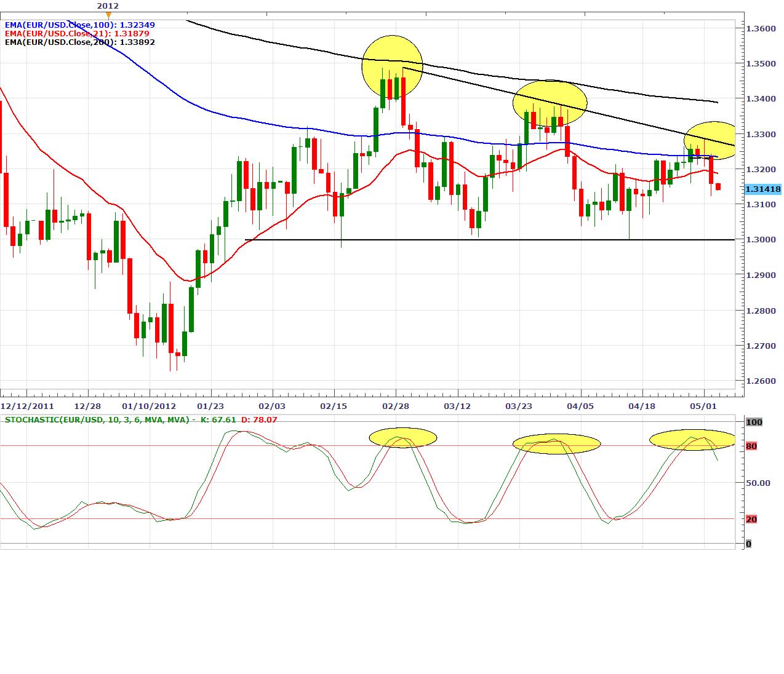Click the 04/05 date label
The height and width of the screenshot is (674, 784).
580,406
